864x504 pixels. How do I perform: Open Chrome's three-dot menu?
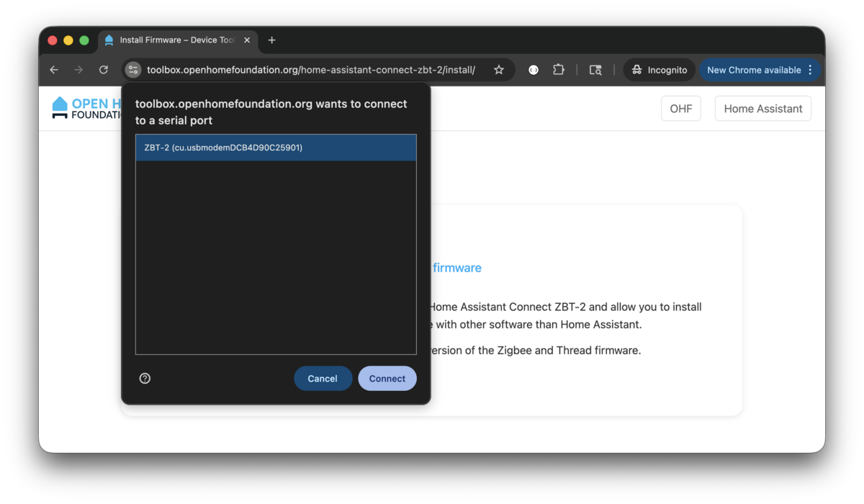pyautogui.click(x=811, y=70)
